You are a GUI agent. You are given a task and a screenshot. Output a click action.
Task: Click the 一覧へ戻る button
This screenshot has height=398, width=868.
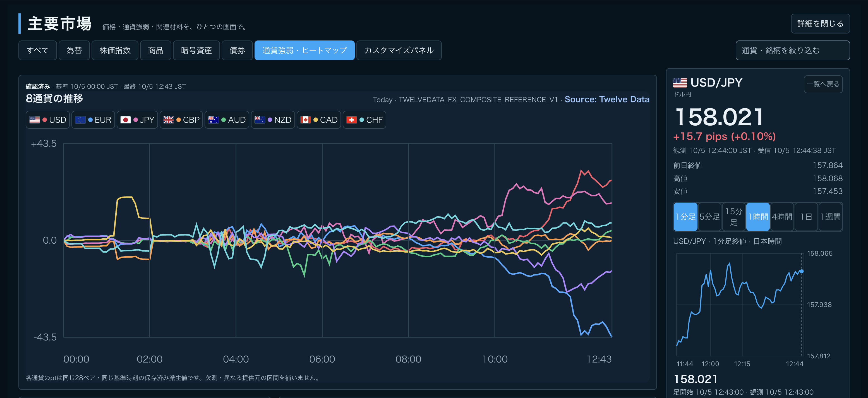[823, 84]
